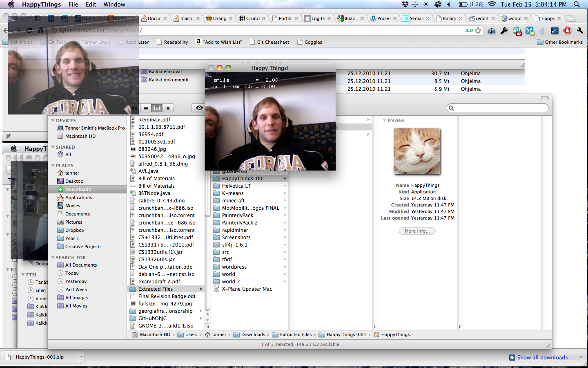Collapse the SEARCH FOR sidebar section
The height and width of the screenshot is (368, 588).
(x=53, y=258)
